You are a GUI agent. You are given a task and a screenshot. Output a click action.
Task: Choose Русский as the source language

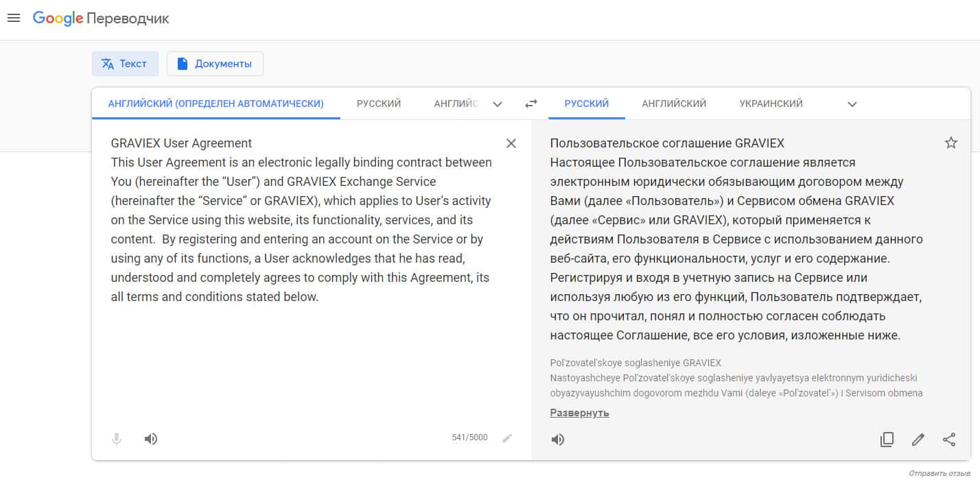(x=379, y=104)
